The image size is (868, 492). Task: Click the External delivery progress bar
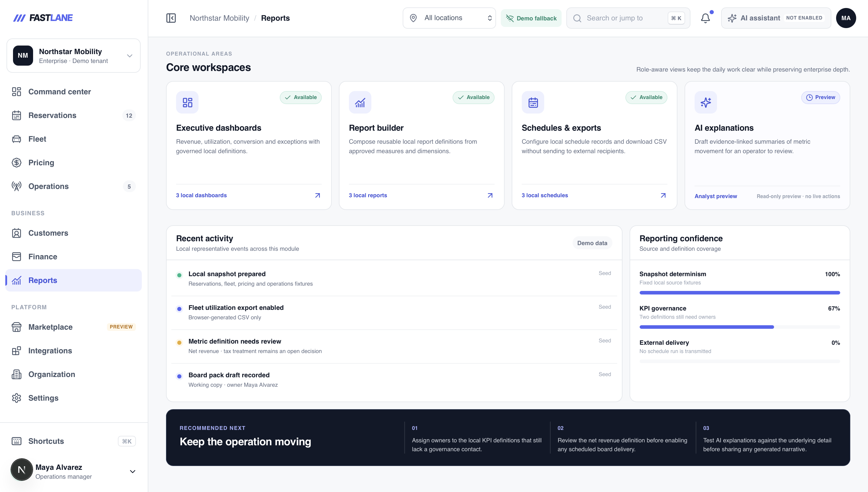click(739, 361)
